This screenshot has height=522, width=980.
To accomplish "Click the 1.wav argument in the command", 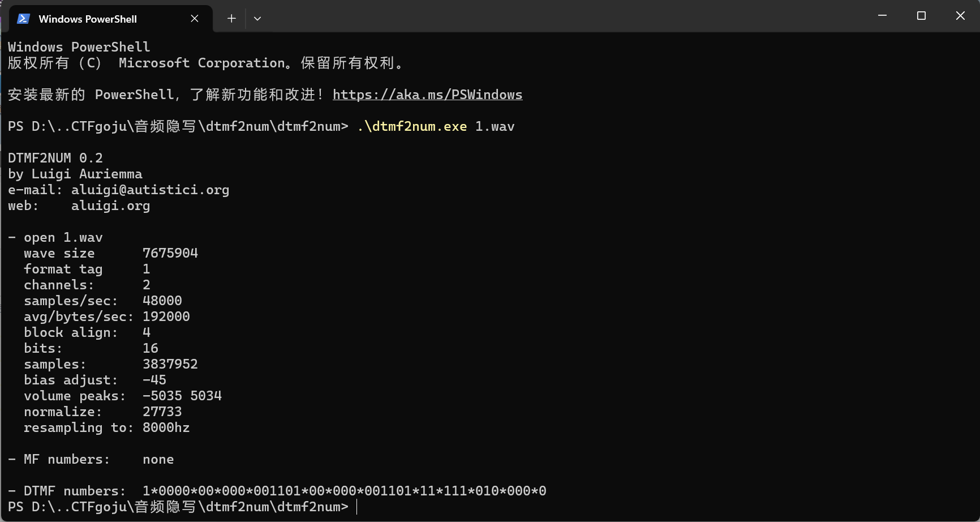I will [x=495, y=126].
